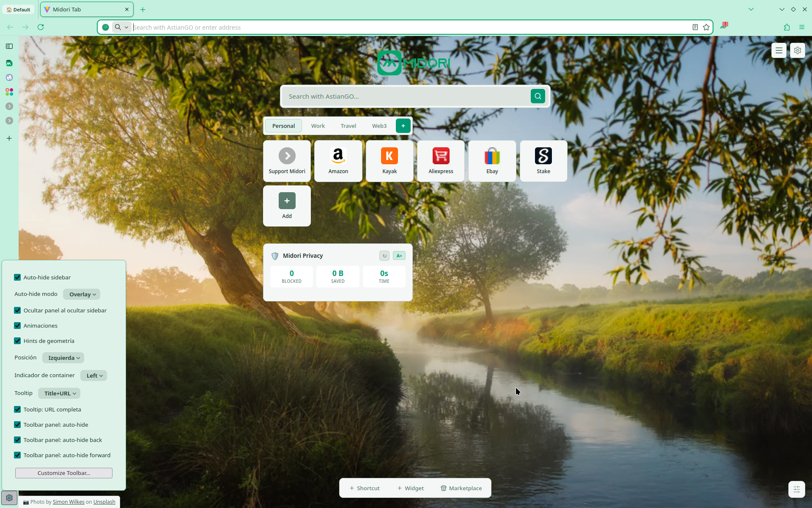Click the Add shortcut tile
Screen dimensions: 812x508
pos(287,206)
